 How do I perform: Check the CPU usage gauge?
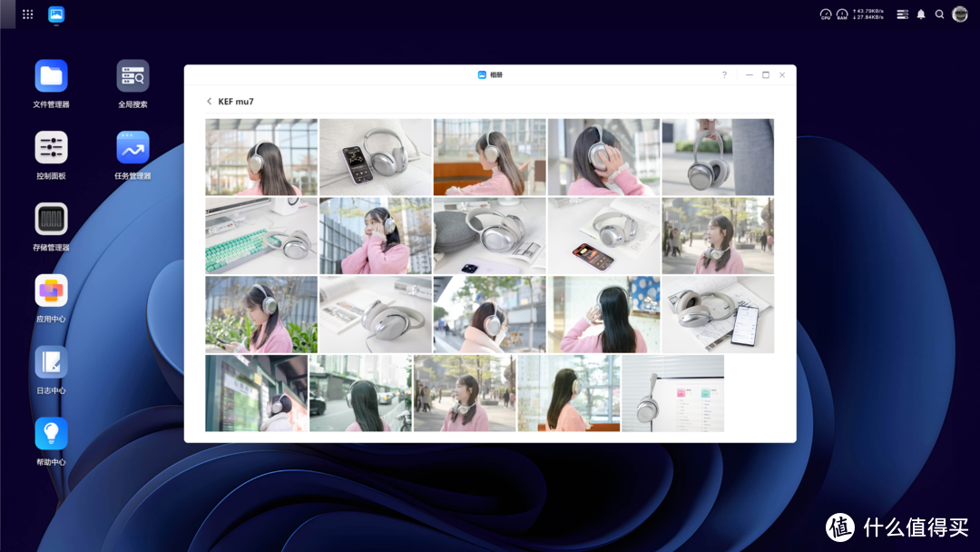pyautogui.click(x=826, y=15)
